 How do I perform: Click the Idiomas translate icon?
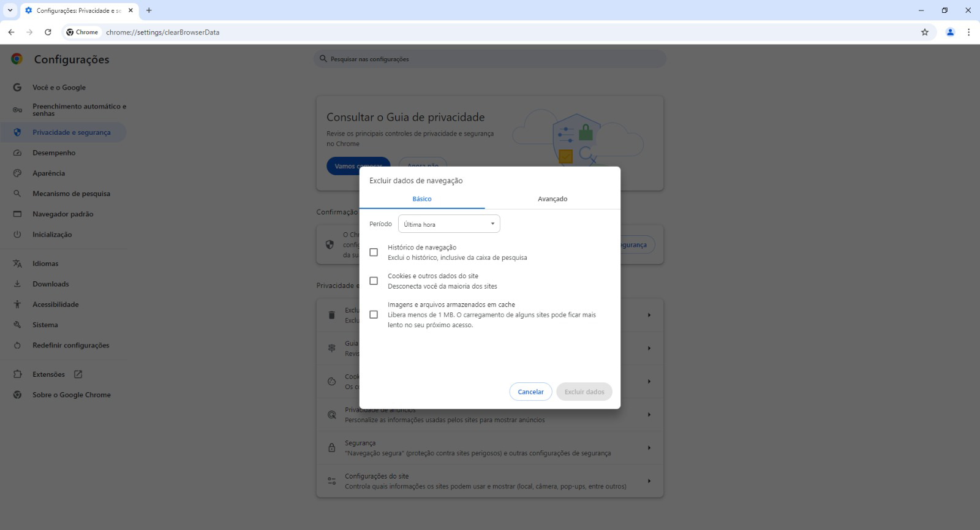pos(17,263)
